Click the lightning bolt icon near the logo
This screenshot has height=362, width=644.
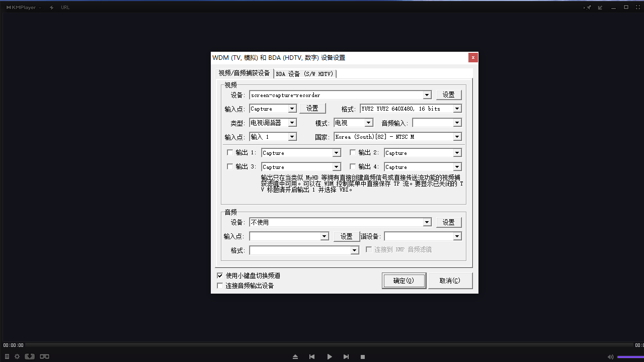click(x=51, y=7)
